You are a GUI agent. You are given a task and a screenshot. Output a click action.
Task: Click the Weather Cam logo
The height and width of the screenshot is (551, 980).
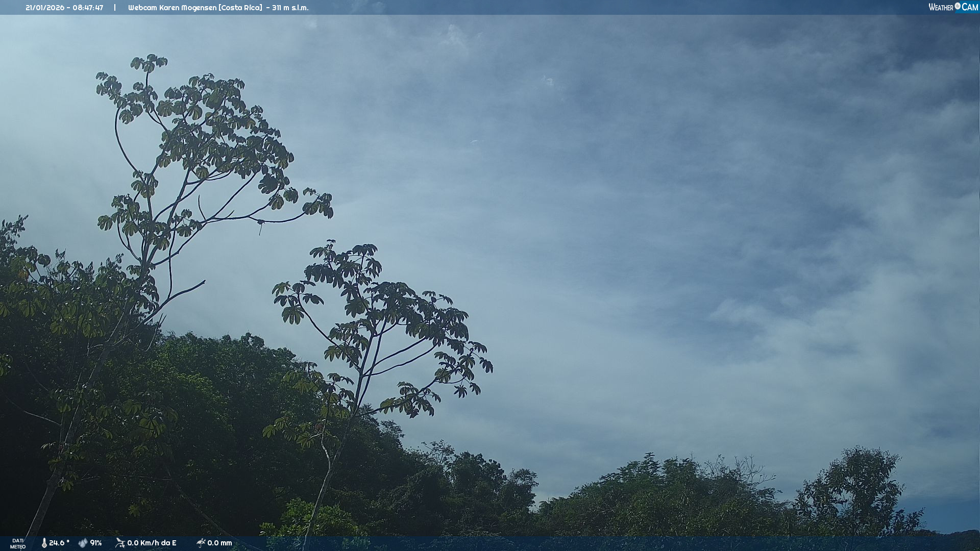click(953, 7)
